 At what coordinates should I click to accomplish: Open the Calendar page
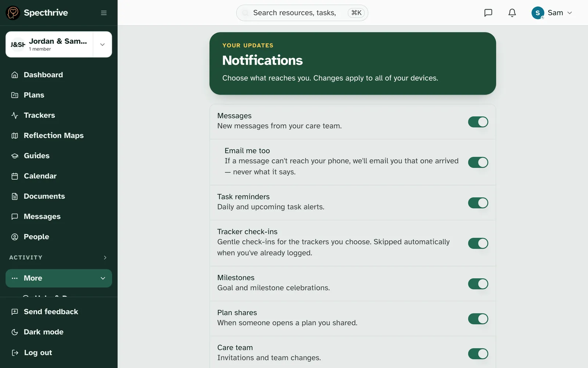pos(59,176)
